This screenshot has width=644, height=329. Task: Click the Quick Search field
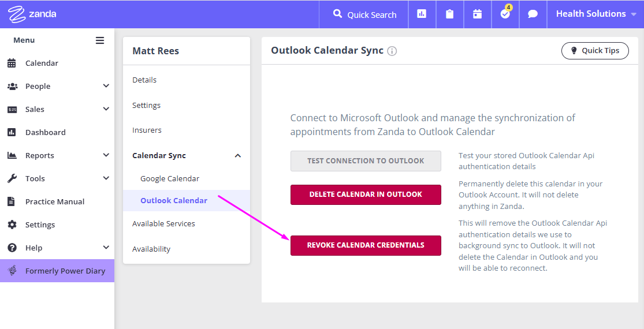point(364,14)
